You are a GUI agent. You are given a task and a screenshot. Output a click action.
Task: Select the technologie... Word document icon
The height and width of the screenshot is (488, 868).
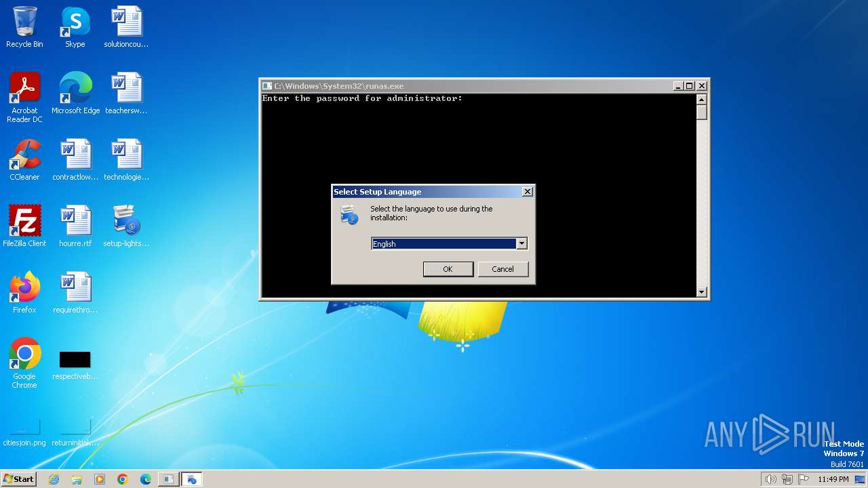click(x=126, y=160)
